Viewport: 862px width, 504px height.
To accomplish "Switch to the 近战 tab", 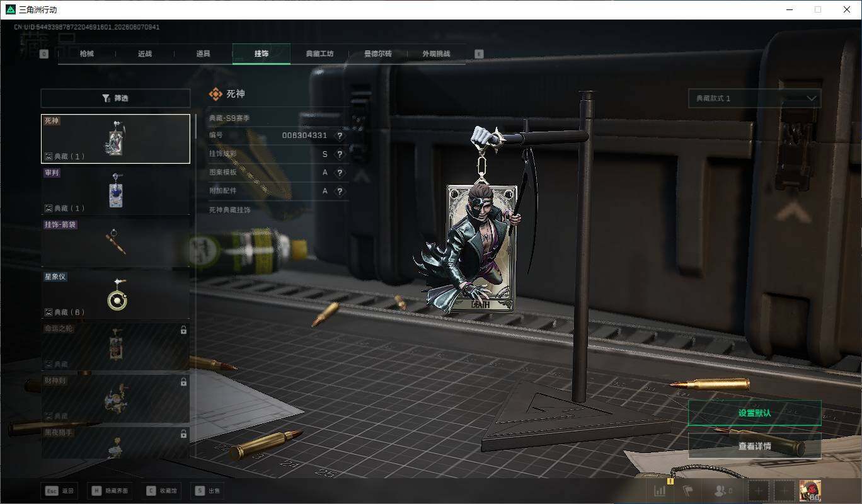I will (145, 54).
